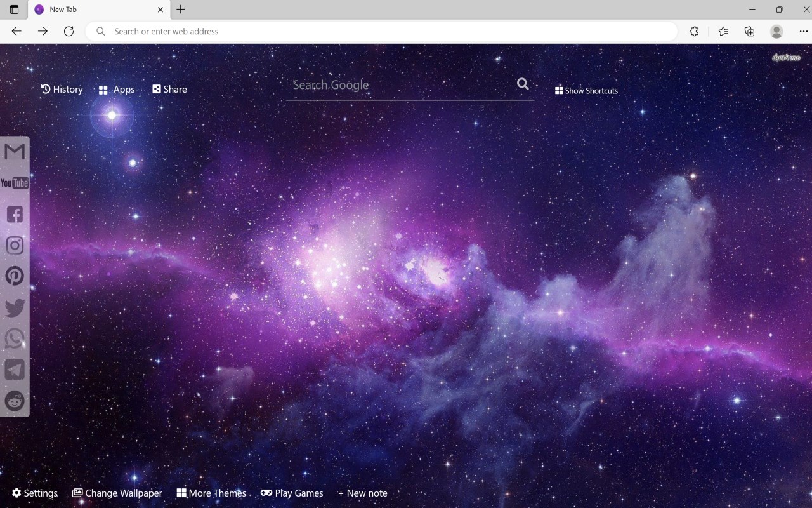The width and height of the screenshot is (812, 508).
Task: Open Instagram from the sidebar
Action: (15, 245)
